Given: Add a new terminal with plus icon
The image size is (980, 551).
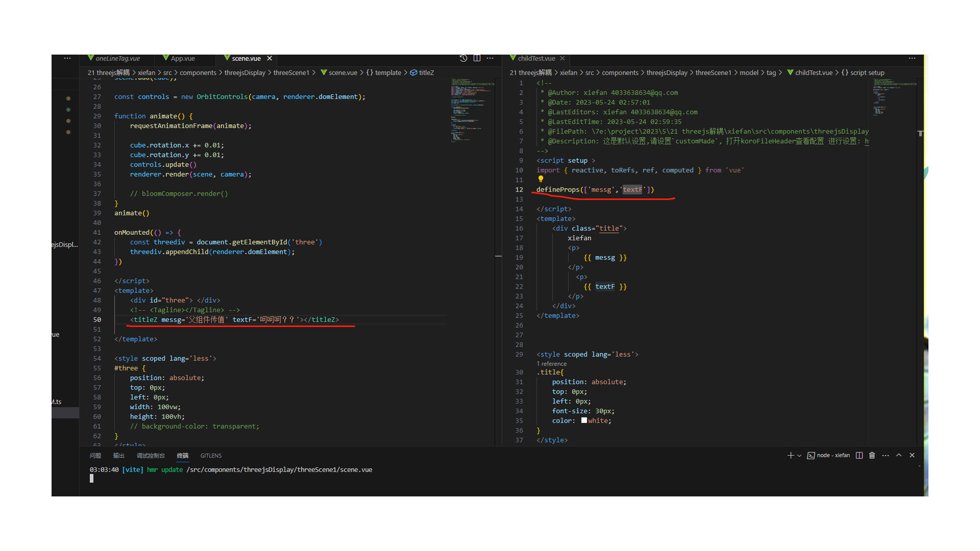Looking at the screenshot, I should [791, 455].
